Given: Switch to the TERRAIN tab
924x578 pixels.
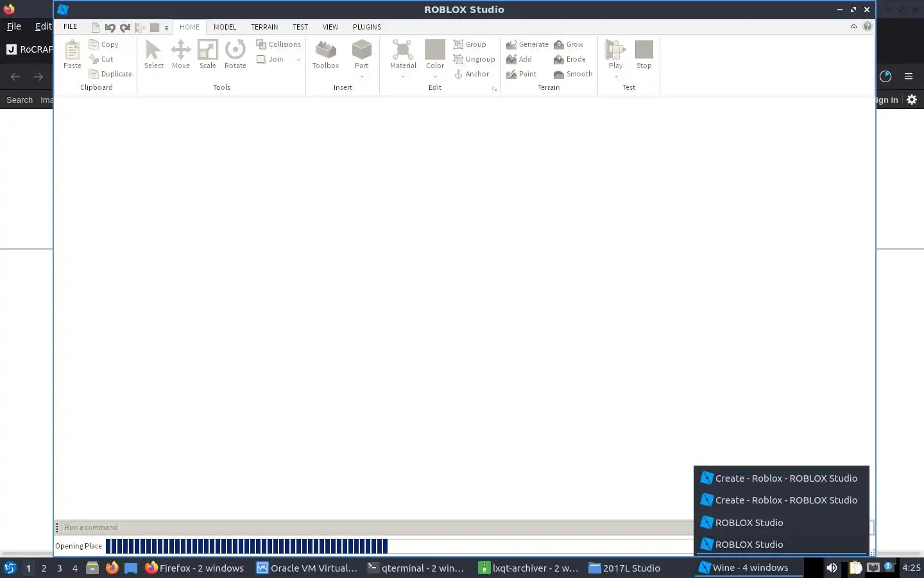Looking at the screenshot, I should (264, 27).
